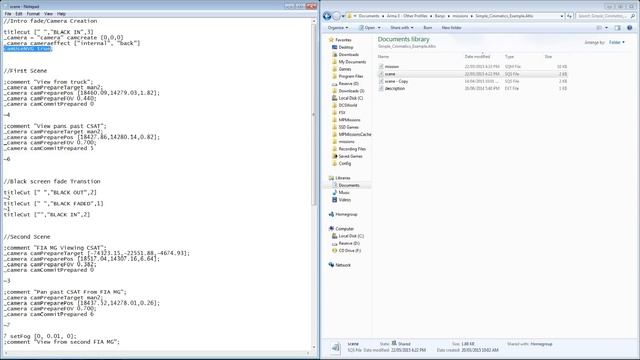This screenshot has height=360, width=640.
Task: Open Notepad View menu
Action: point(48,14)
